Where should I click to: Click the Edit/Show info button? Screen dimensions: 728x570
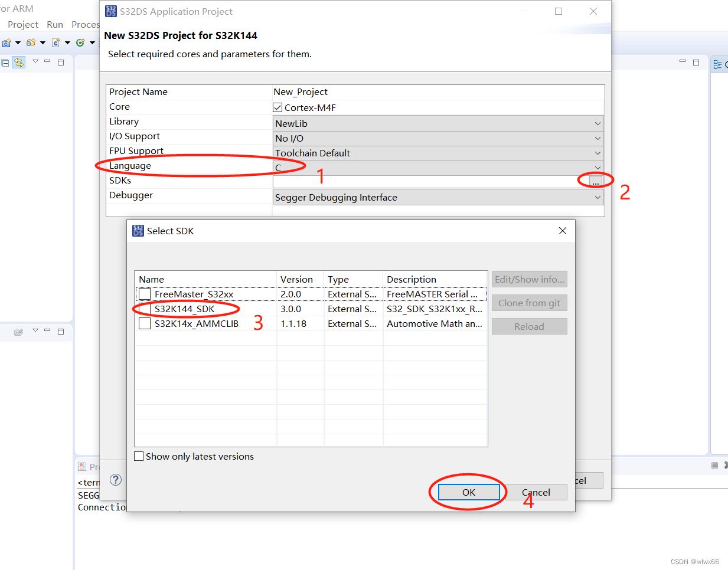click(530, 279)
